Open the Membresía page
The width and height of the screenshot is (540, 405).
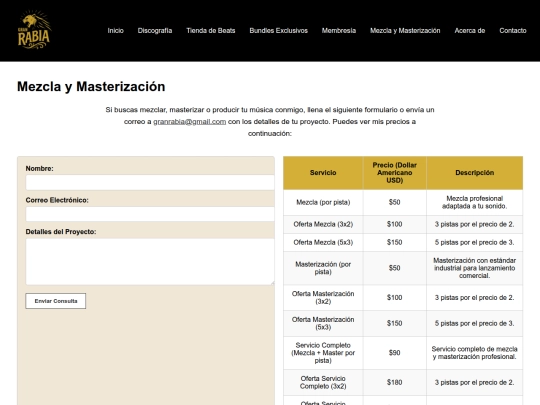[339, 31]
